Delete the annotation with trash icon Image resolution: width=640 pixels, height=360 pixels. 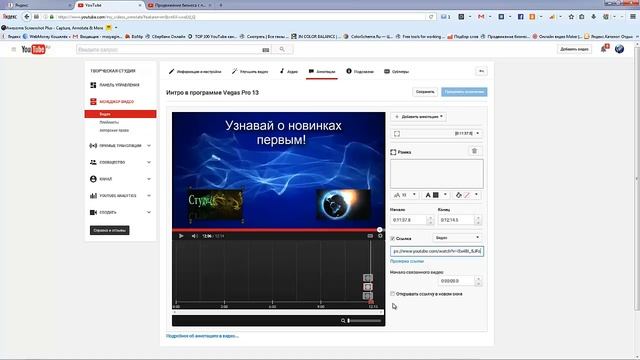474,151
